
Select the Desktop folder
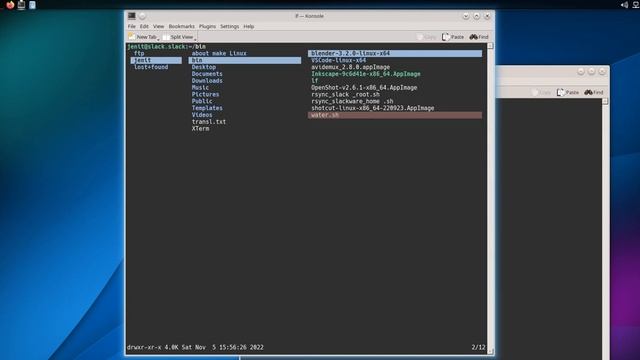[204, 67]
